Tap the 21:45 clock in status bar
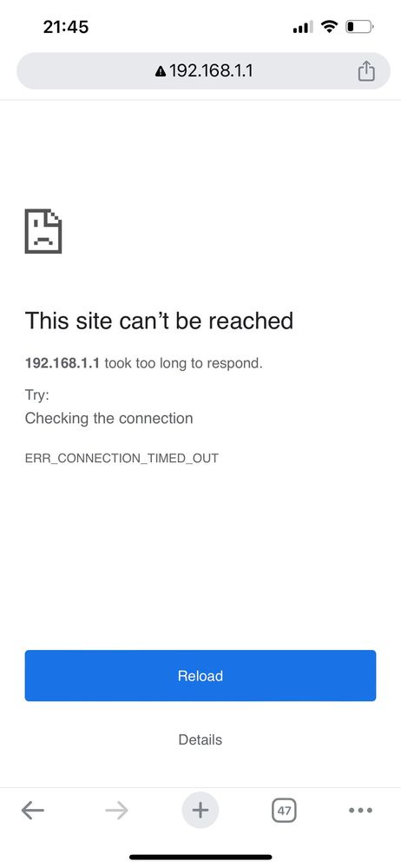The image size is (401, 868). pos(66,26)
